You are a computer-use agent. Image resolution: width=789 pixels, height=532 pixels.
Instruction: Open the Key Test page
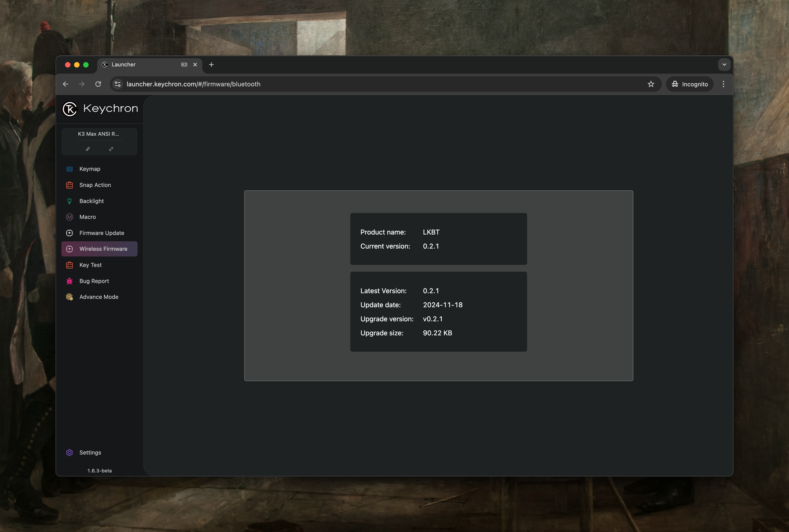tap(90, 265)
